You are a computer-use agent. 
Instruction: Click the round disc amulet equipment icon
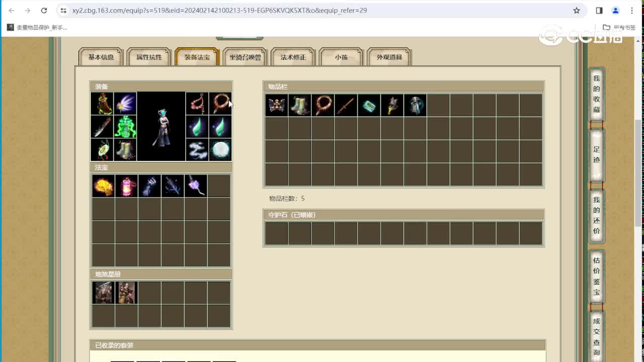point(102,150)
